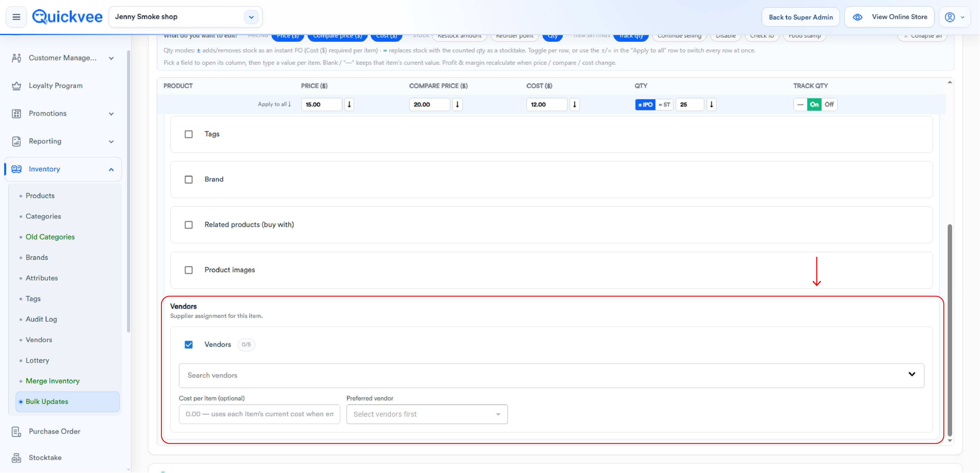Click Back to Super Admin button
Screen dimensions: 980x473
tap(800, 17)
